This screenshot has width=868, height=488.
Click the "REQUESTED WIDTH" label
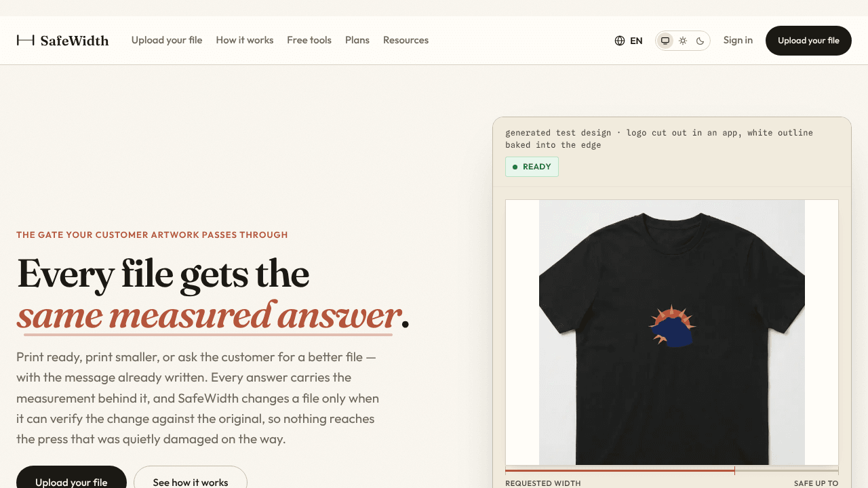(543, 483)
